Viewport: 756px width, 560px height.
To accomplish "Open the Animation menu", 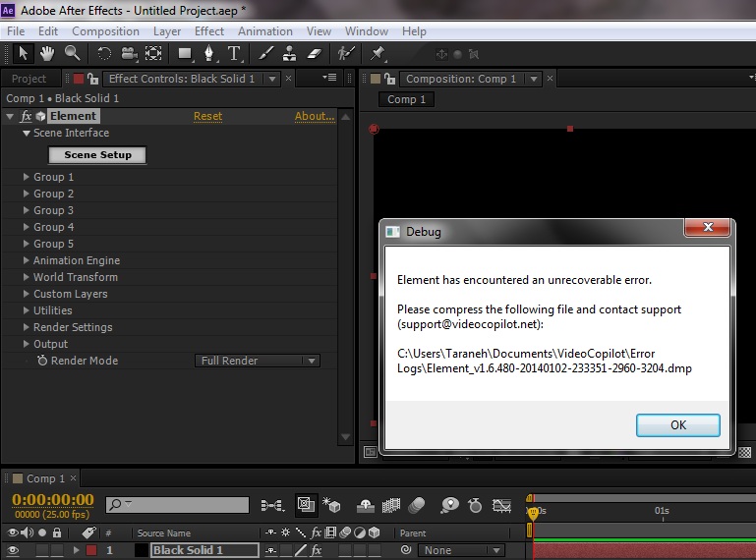I will [x=265, y=31].
